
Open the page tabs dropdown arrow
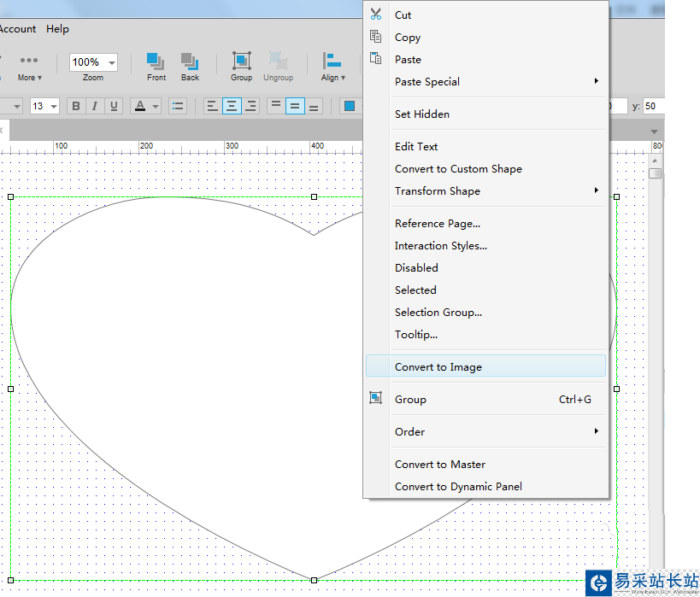[654, 132]
